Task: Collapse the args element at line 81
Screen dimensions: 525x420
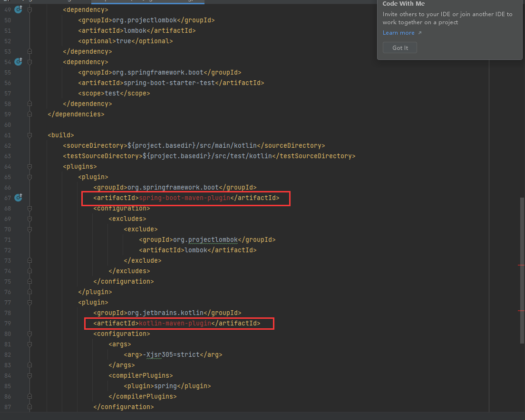Action: (x=29, y=344)
